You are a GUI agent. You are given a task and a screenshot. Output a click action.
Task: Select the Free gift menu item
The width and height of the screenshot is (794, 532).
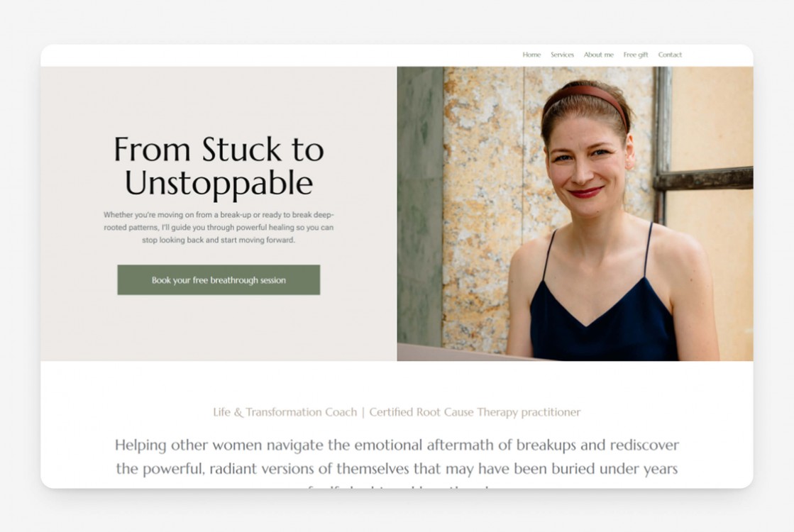636,55
